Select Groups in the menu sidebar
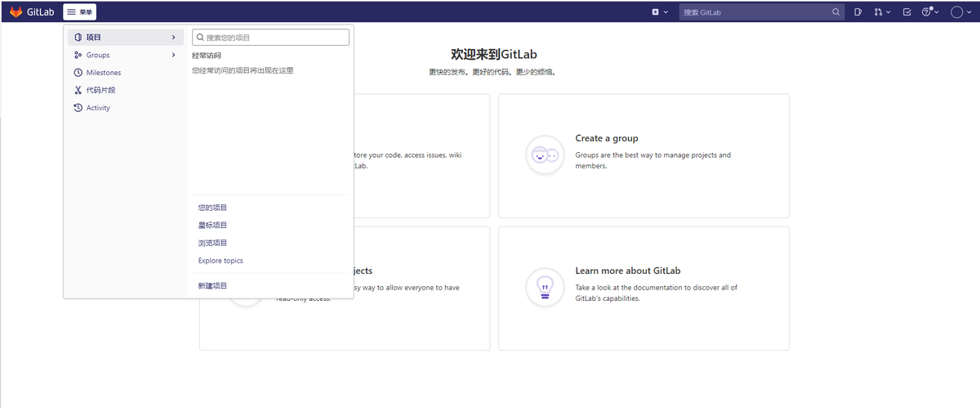 pyautogui.click(x=126, y=56)
